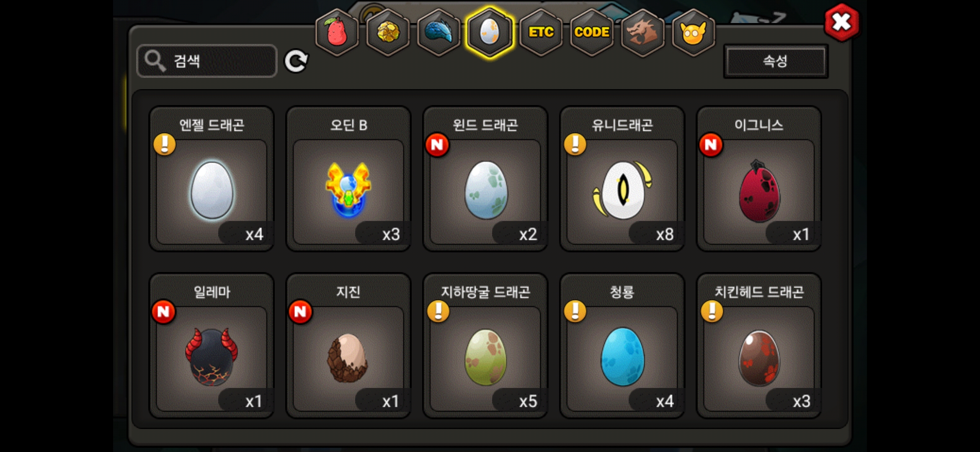The image size is (980, 452).
Task: Click the magnifying glass search icon
Action: point(155,62)
